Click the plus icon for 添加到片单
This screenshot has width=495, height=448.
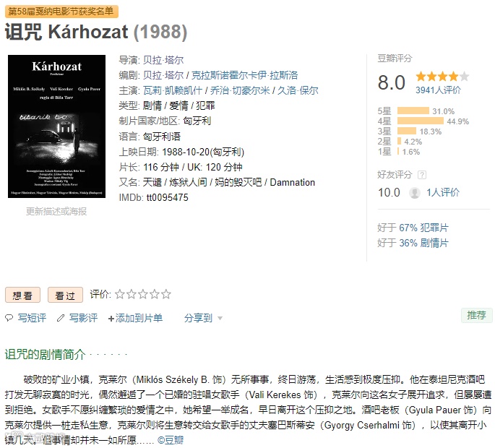(111, 319)
